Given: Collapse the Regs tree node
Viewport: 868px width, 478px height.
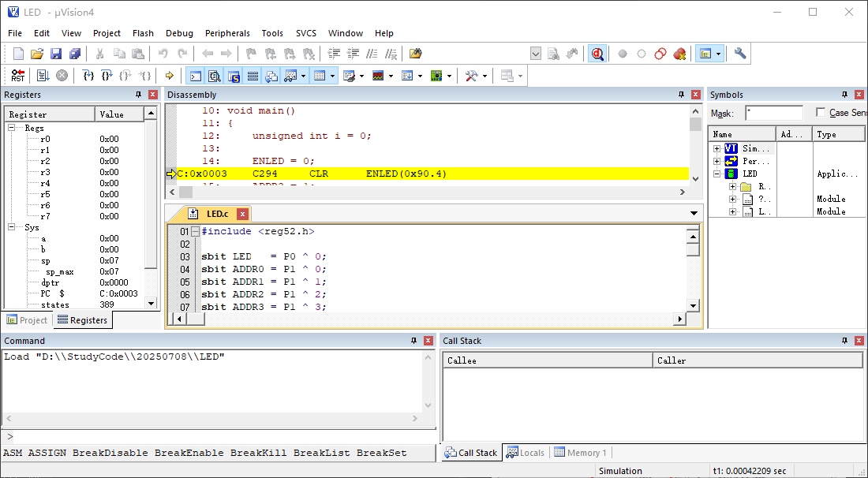Looking at the screenshot, I should point(13,128).
